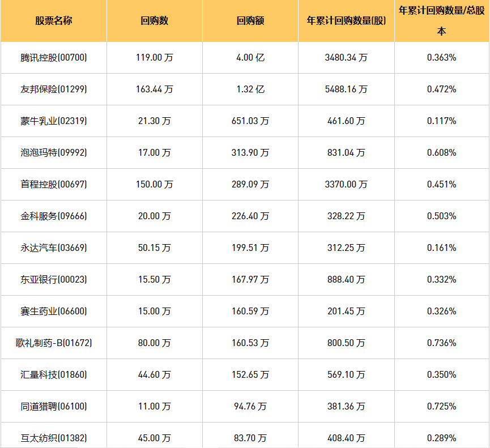Click the 160.53 万 buyback amount cell
The height and width of the screenshot is (448, 490).
250,343
